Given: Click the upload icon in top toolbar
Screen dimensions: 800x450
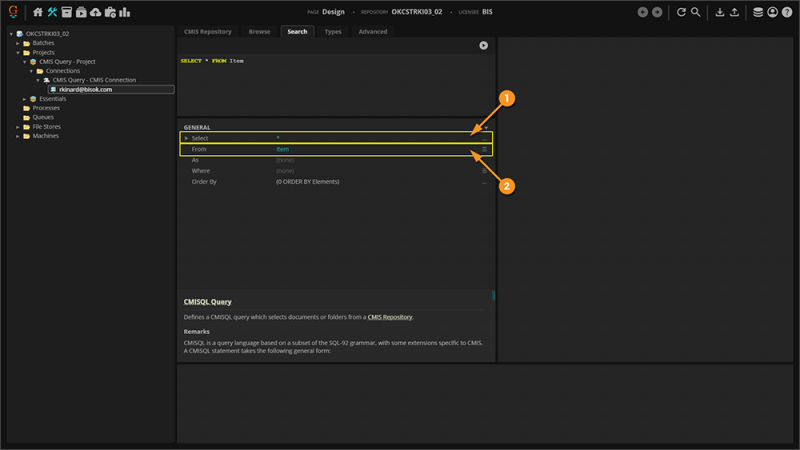Looking at the screenshot, I should click(735, 12).
